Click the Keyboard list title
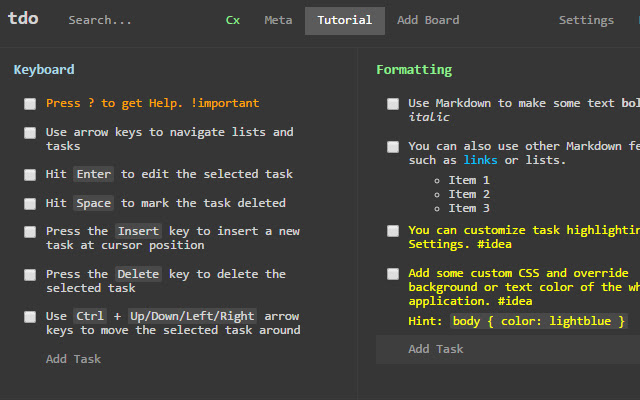 (x=44, y=69)
